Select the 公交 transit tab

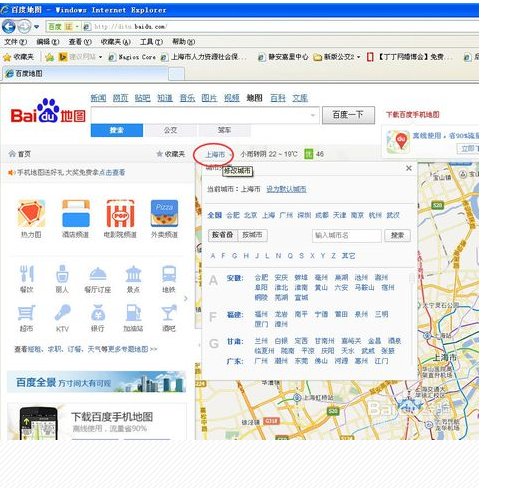coord(170,130)
